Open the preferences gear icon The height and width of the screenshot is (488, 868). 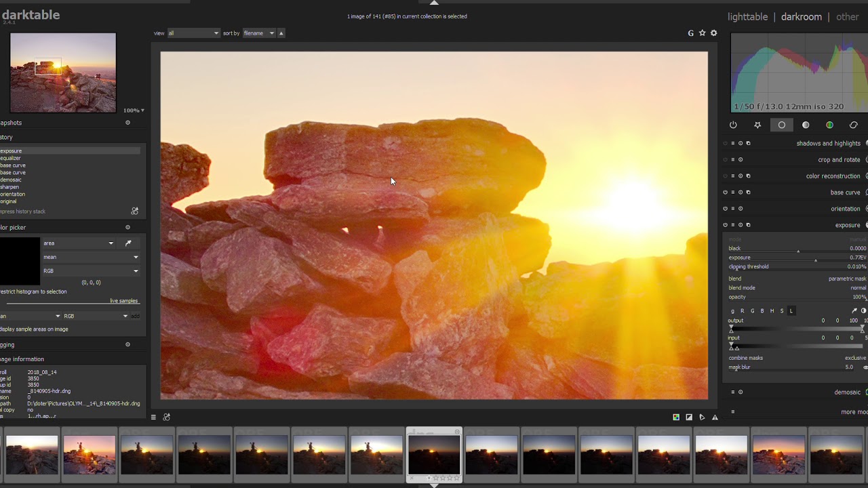tap(713, 33)
